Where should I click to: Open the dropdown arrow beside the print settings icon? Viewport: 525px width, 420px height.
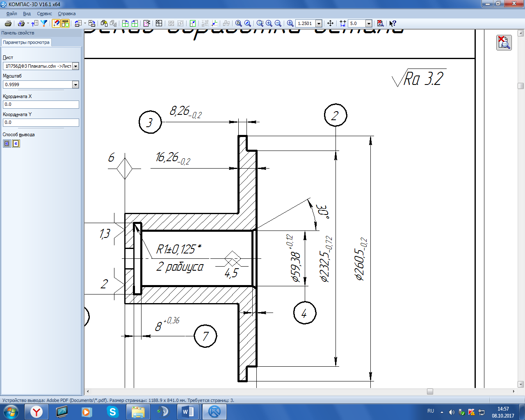point(28,23)
